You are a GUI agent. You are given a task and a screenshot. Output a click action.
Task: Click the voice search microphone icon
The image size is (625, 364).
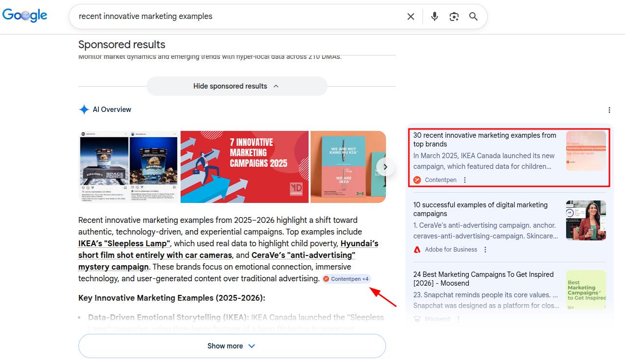point(434,16)
